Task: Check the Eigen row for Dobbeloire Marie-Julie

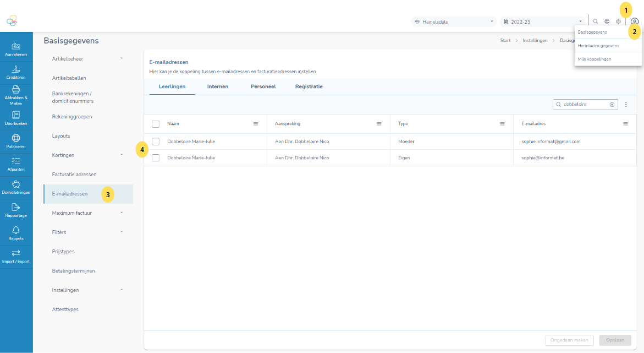Action: pos(156,158)
